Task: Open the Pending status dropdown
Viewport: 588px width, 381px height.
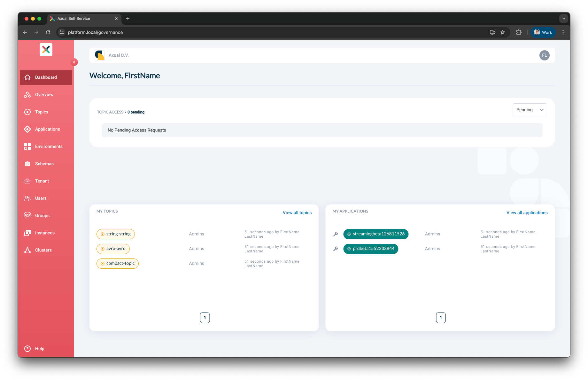Action: tap(530, 110)
